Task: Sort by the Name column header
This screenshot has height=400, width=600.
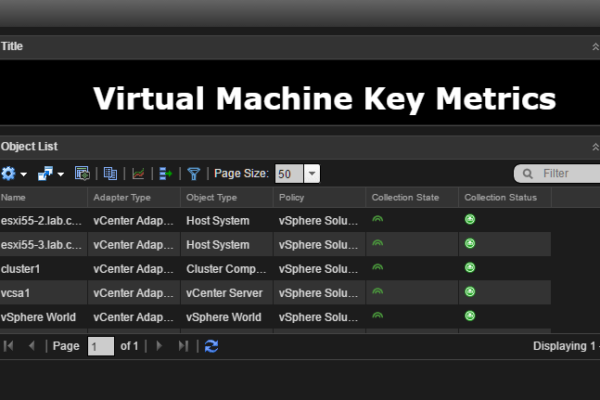Action: tap(44, 198)
